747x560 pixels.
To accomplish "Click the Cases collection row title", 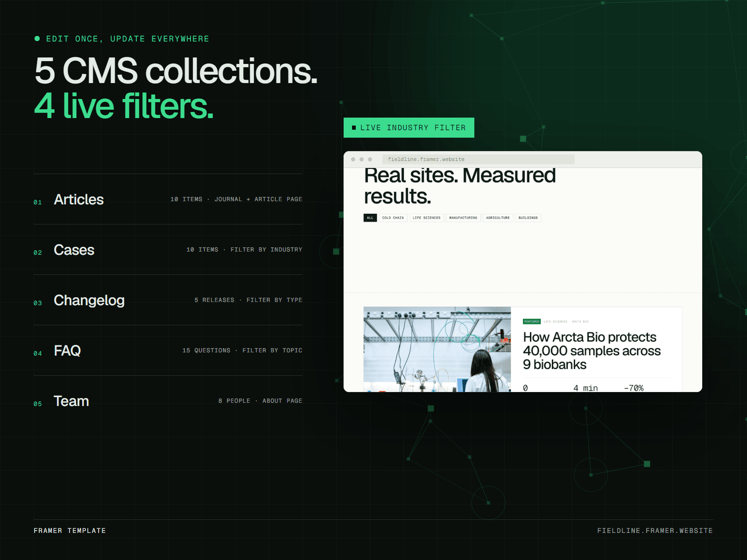I will [x=74, y=250].
